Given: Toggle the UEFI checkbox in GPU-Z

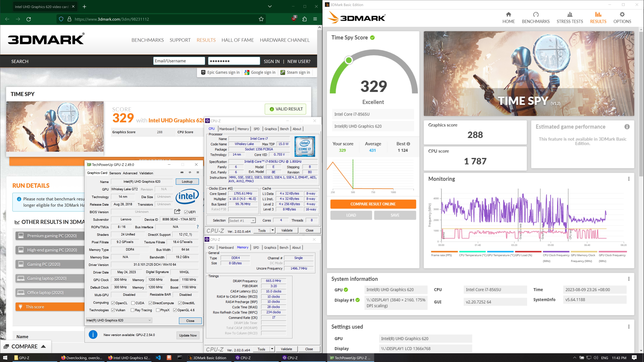Looking at the screenshot, I should 186,212.
